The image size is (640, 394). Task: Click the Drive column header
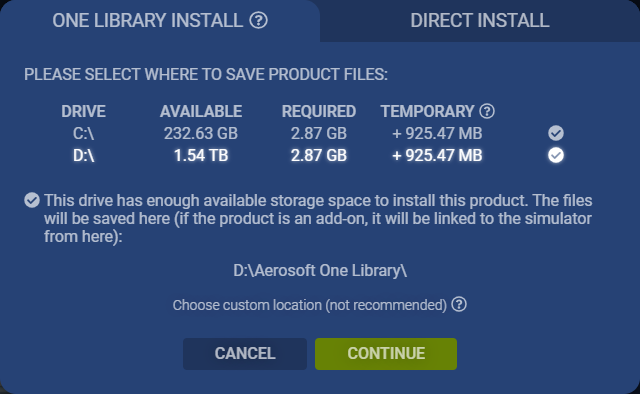point(84,111)
